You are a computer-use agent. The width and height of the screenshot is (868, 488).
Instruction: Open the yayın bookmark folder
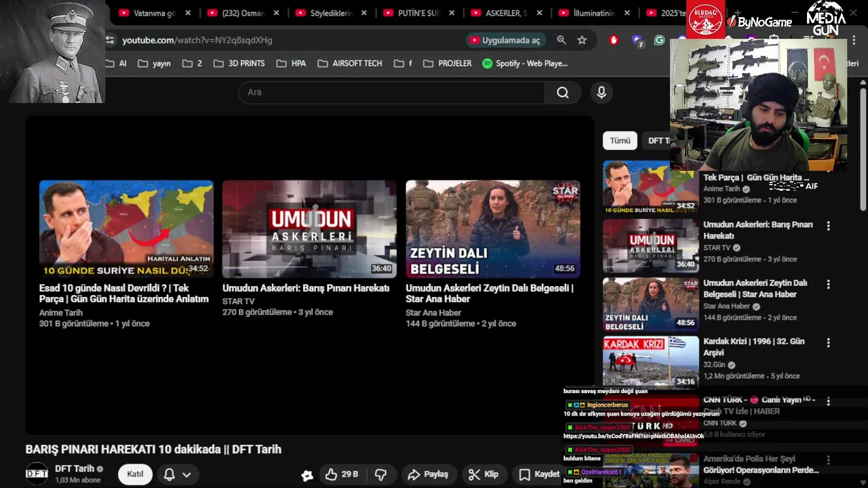[154, 63]
